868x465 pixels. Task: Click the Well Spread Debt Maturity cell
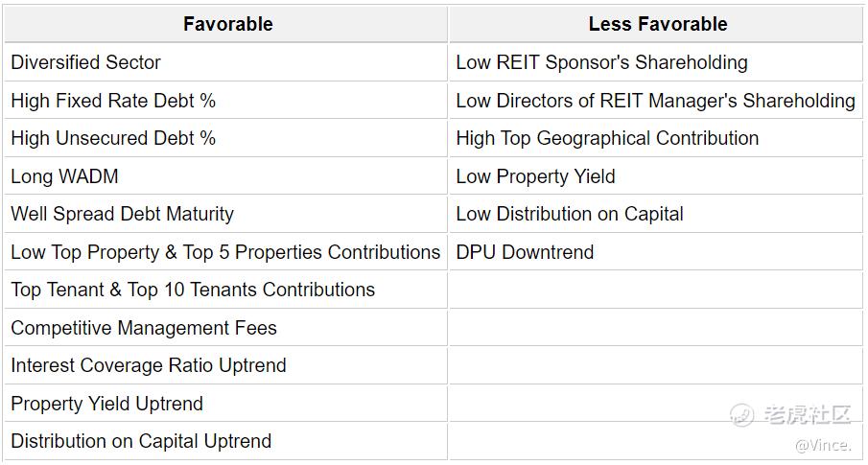[x=225, y=214]
